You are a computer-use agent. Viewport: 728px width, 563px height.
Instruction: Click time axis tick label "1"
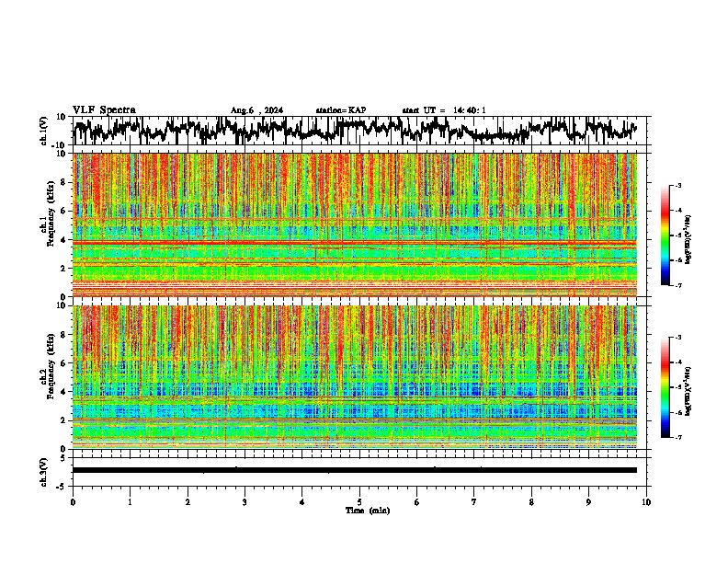130,502
